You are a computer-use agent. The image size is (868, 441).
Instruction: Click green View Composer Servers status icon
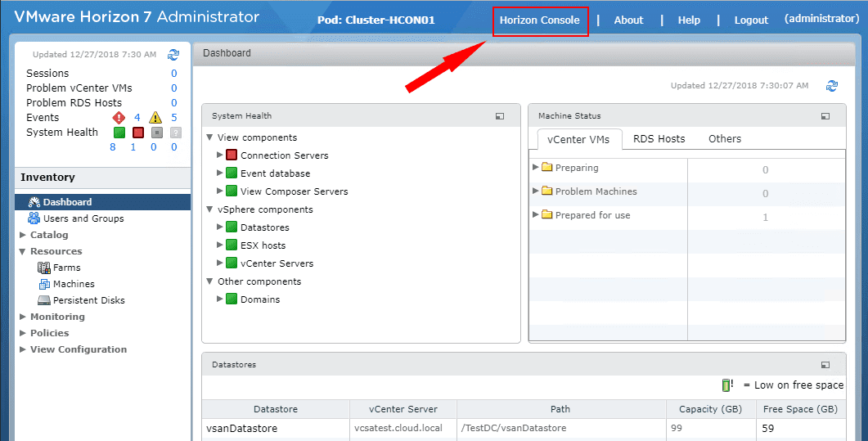tap(232, 191)
